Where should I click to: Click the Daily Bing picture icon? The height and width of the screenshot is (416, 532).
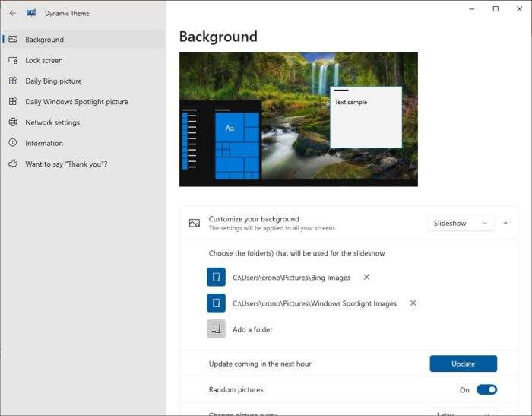(13, 81)
